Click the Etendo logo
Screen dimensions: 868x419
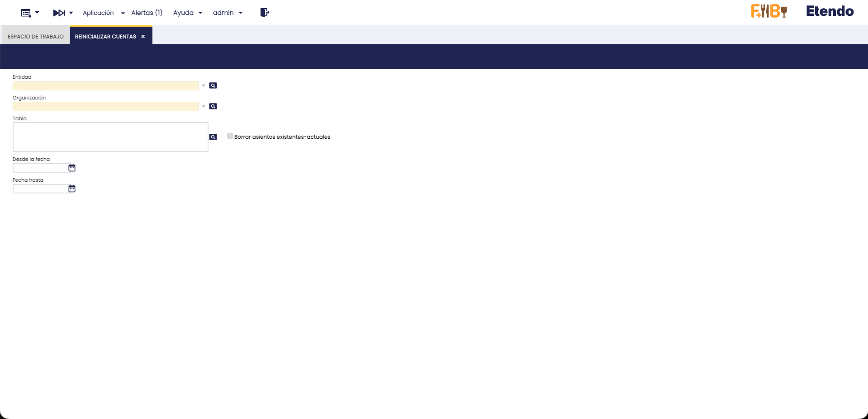pos(830,11)
